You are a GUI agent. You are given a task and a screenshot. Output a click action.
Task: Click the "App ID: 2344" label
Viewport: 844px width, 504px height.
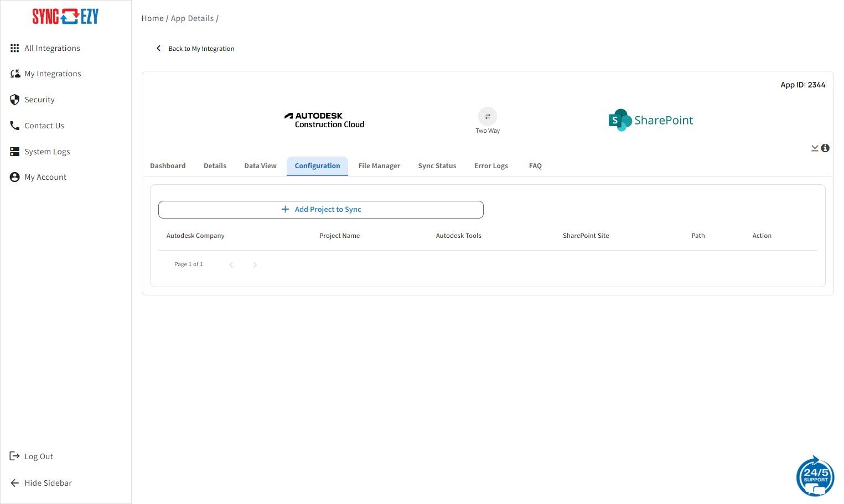pyautogui.click(x=802, y=85)
